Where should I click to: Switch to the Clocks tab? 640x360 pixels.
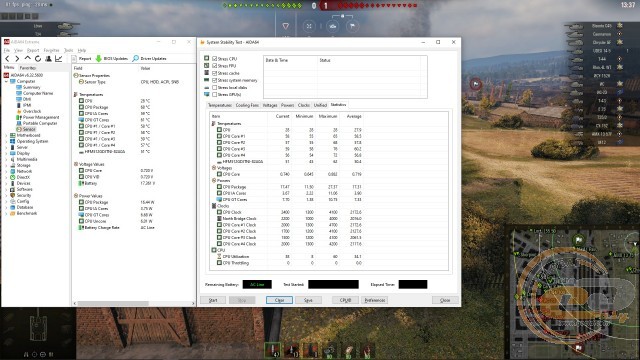[x=304, y=105]
